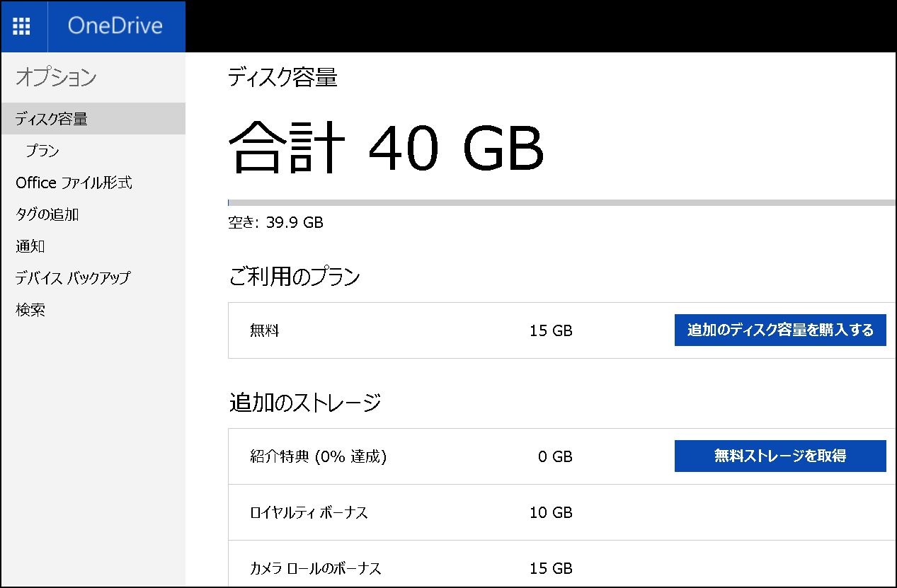The image size is (897, 588).
Task: Click the オプション sidebar heading
Action: [x=56, y=77]
